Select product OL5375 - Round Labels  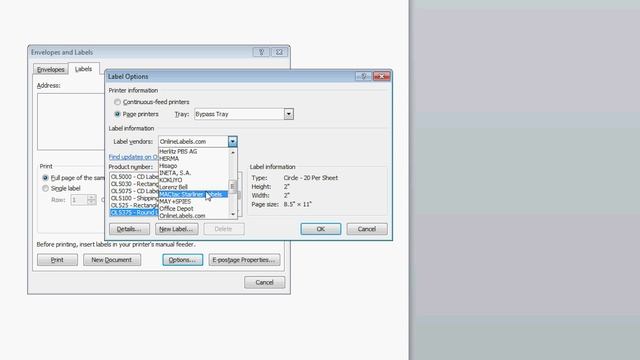click(134, 213)
